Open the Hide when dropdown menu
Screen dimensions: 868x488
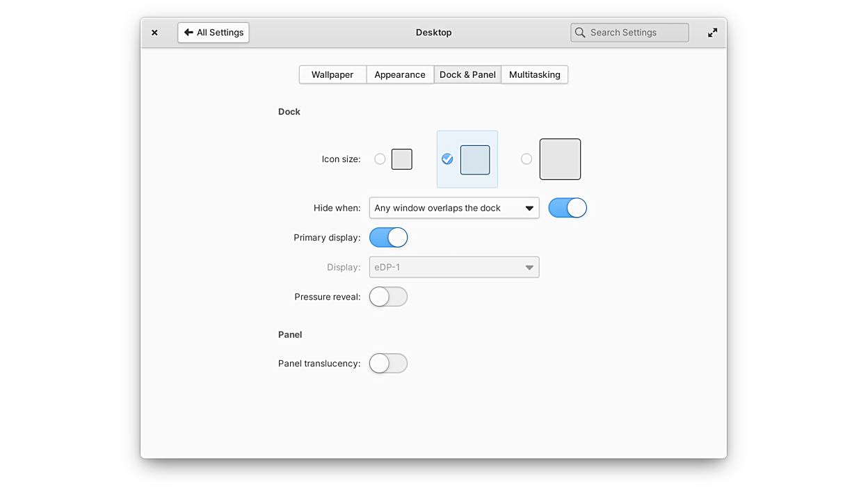point(453,208)
